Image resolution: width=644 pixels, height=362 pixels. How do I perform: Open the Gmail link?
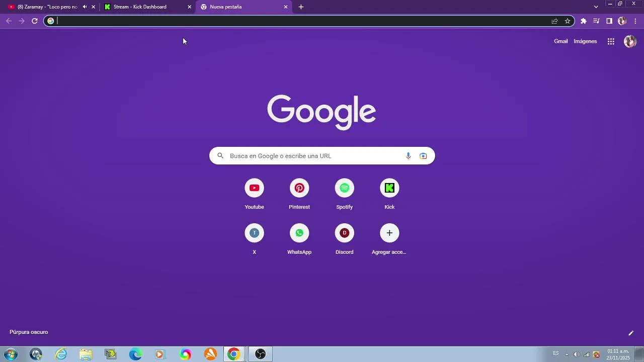[x=561, y=41]
